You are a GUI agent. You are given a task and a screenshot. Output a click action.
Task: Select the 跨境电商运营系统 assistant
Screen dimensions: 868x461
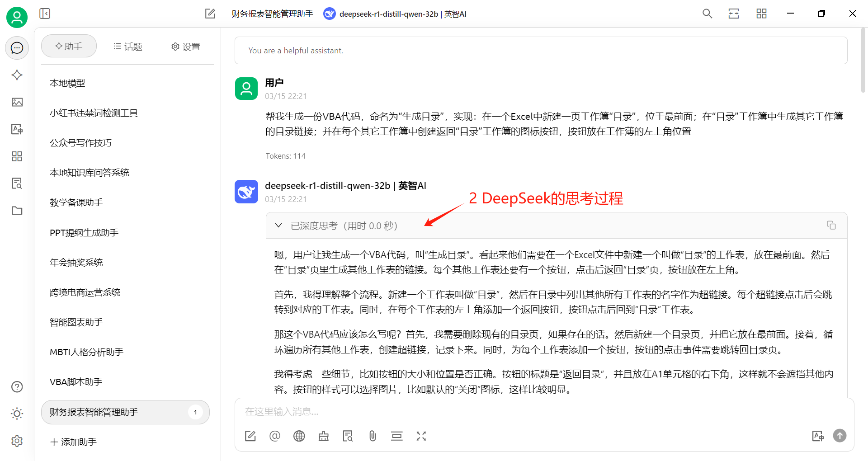(125, 292)
